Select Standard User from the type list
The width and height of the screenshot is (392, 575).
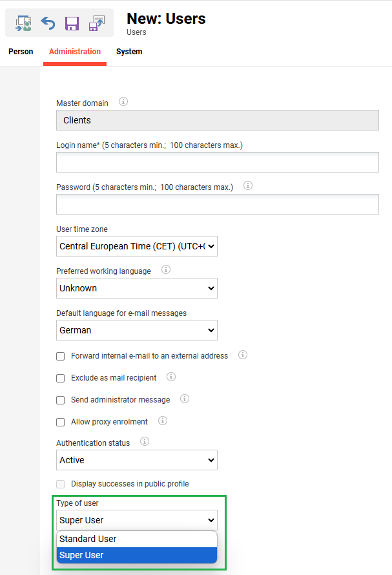(x=87, y=538)
